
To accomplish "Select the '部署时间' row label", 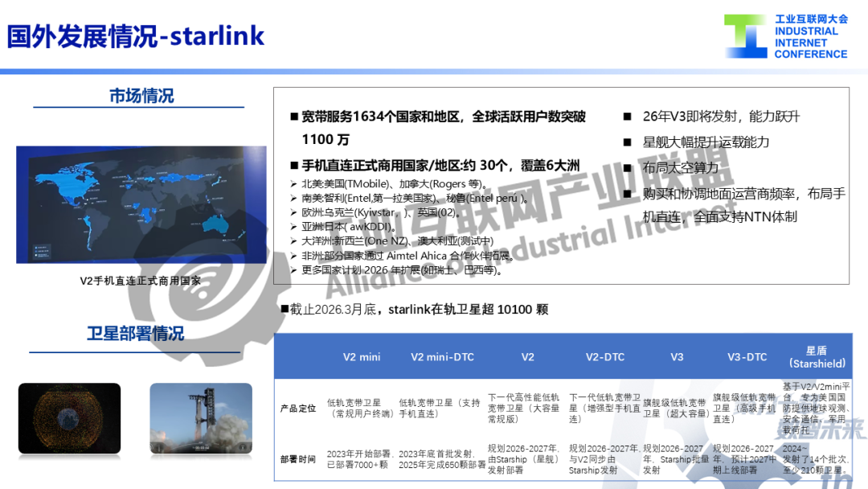I will pyautogui.click(x=298, y=459).
